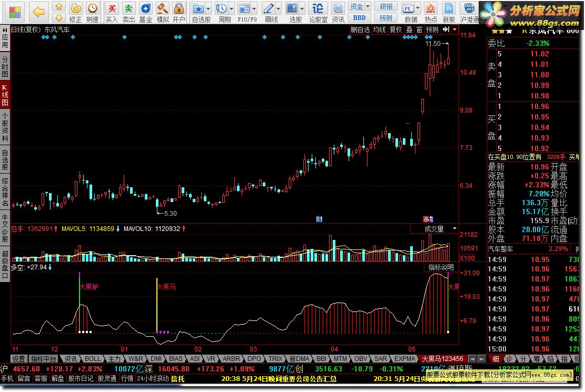
Task: Toggle 叠 overlay mode
Action: [x=409, y=29]
